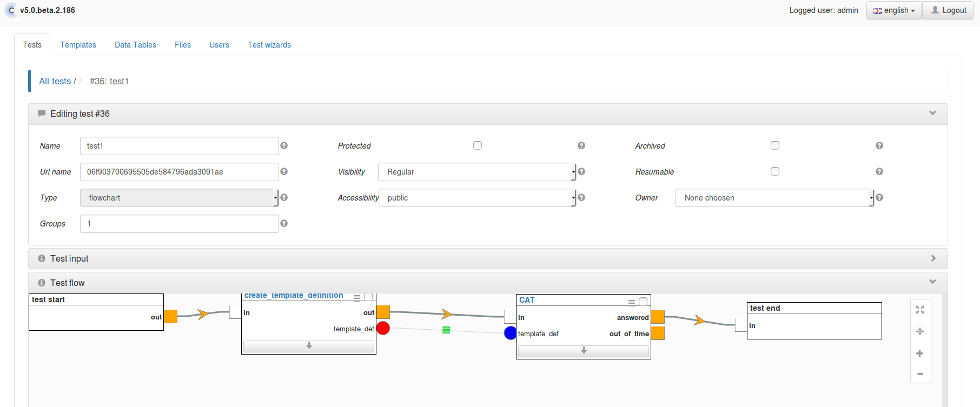Click help icon beside the Name field
Screen dimensions: 980x407
click(284, 145)
